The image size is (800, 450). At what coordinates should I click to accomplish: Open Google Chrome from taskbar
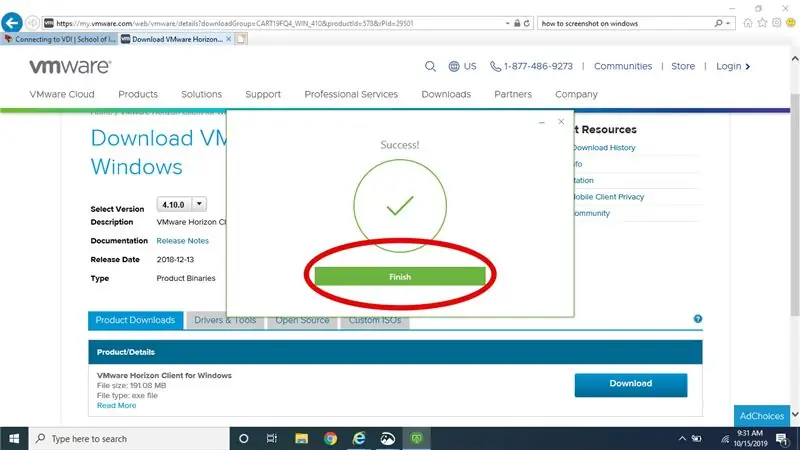click(x=330, y=439)
